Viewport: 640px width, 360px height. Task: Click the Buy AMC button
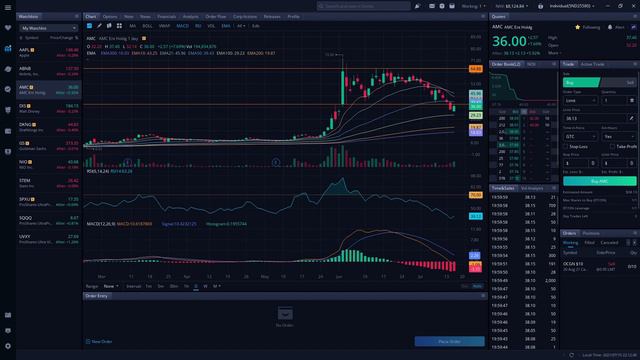point(600,181)
